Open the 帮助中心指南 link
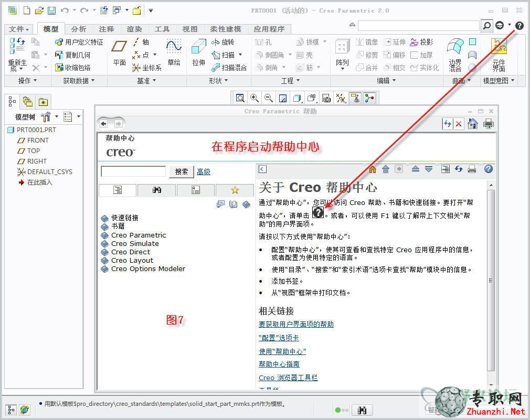Screen dimensions: 530x420 pos(279,364)
